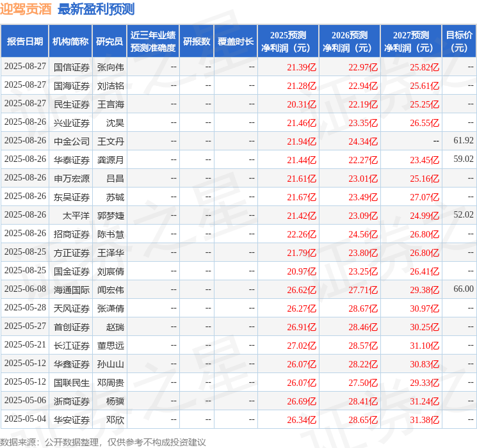
Task: Click analyst name 陈书慧
Action: click(110, 234)
